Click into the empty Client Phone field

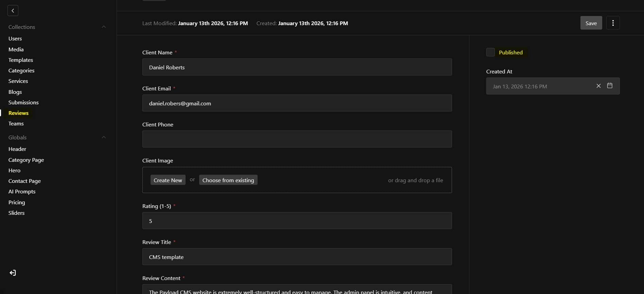click(297, 139)
